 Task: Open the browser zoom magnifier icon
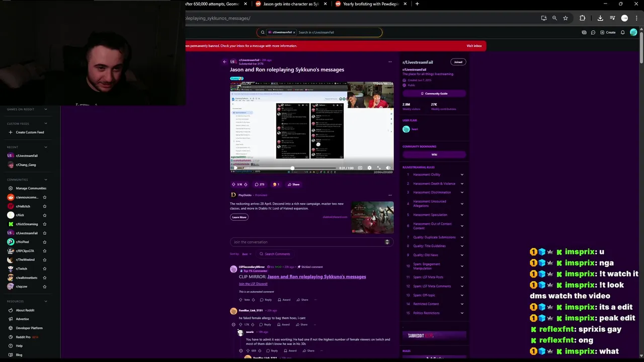(x=554, y=18)
